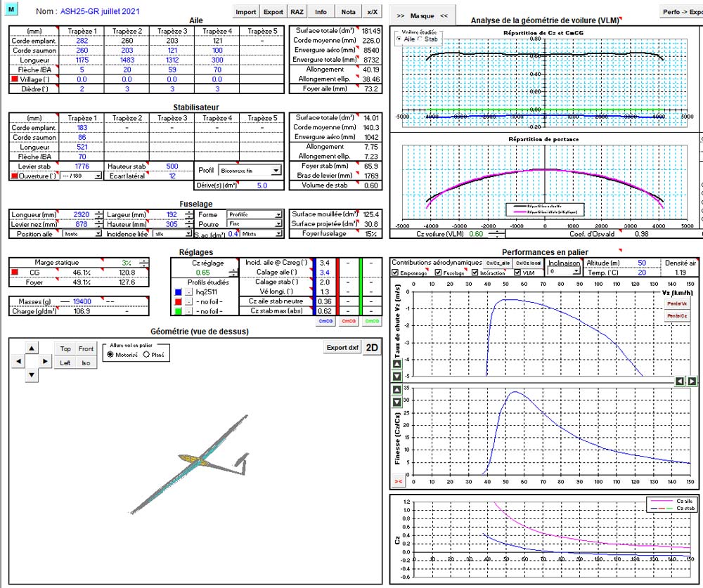Switch 3D view to Front
The height and width of the screenshot is (588, 703).
click(86, 348)
